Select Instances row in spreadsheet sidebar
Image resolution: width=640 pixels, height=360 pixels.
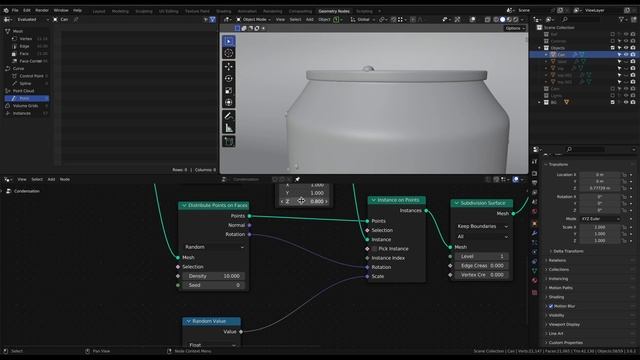click(26, 113)
